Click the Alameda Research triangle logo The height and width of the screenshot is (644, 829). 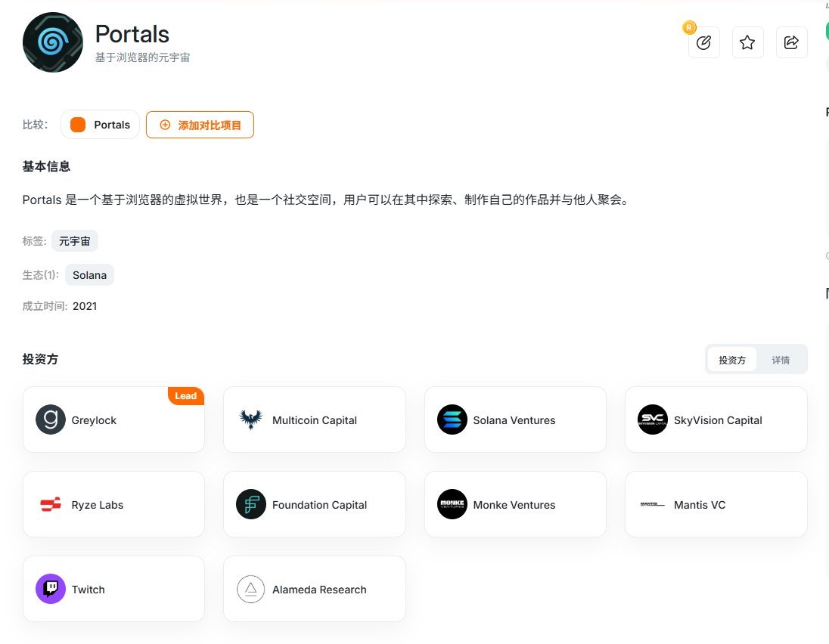pos(251,589)
